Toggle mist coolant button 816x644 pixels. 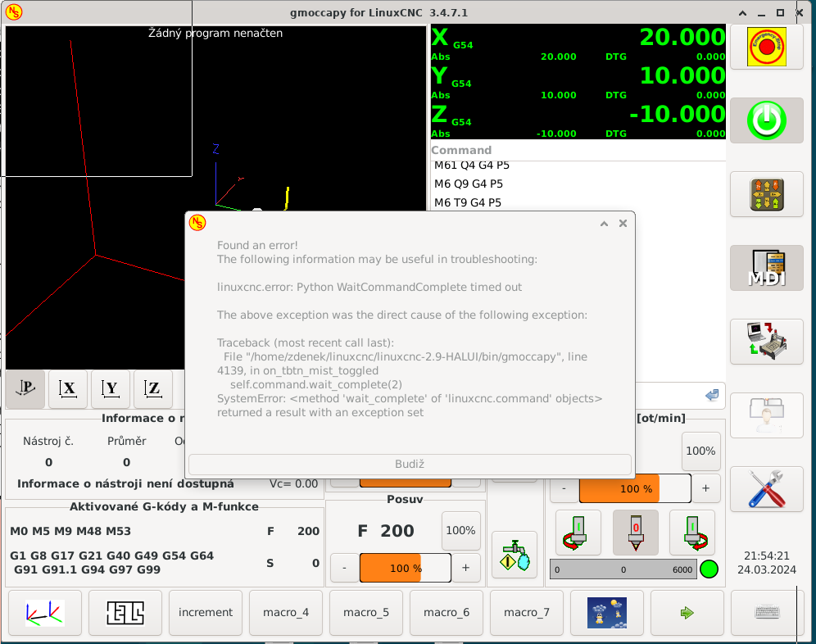coord(515,555)
